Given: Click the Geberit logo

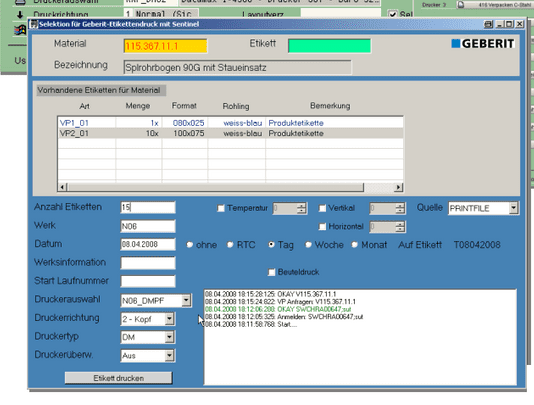Looking at the screenshot, I should coord(483,44).
